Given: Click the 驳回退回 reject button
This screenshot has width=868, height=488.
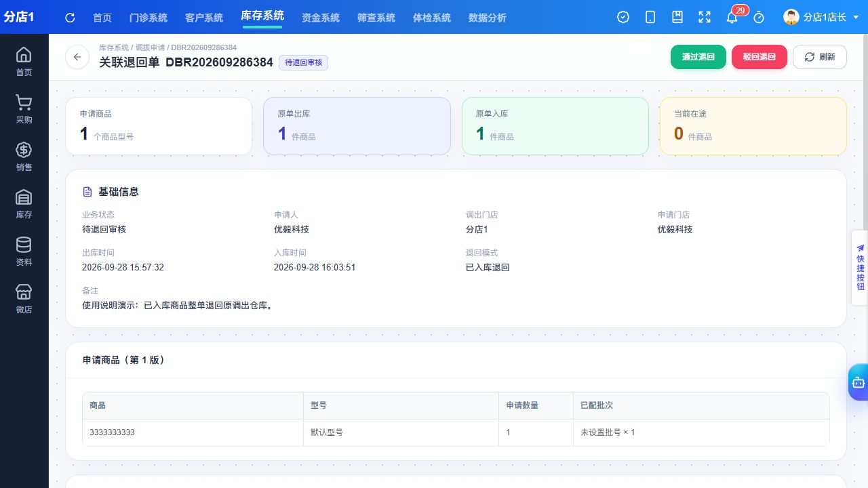Looking at the screenshot, I should [x=759, y=57].
